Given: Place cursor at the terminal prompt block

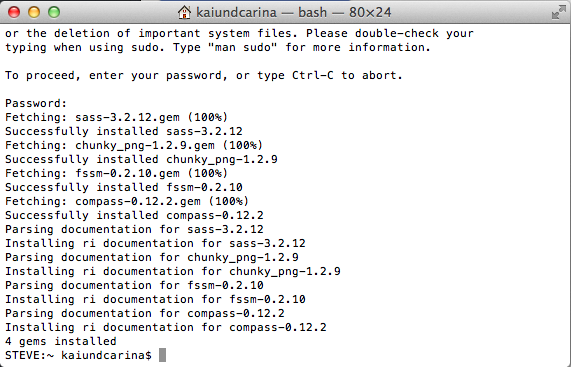Looking at the screenshot, I should tap(162, 355).
